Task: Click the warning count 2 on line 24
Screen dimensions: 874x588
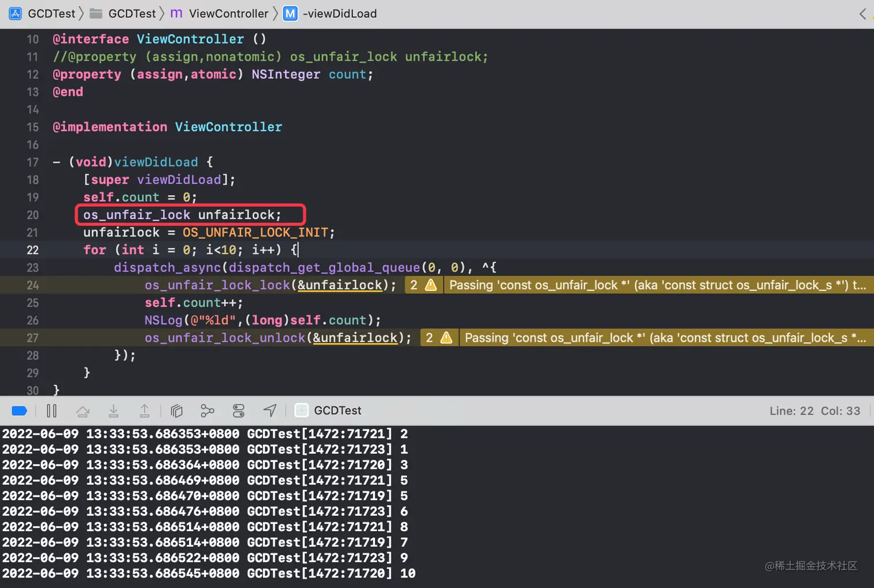Action: [414, 285]
